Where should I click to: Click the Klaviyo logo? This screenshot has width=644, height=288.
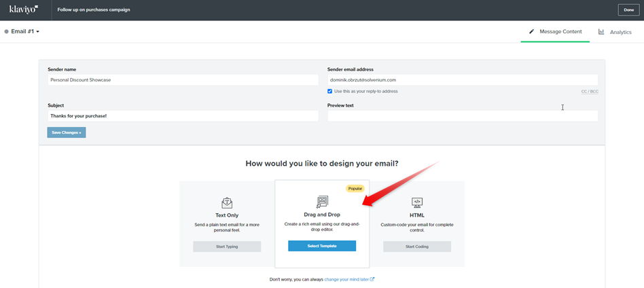click(23, 9)
